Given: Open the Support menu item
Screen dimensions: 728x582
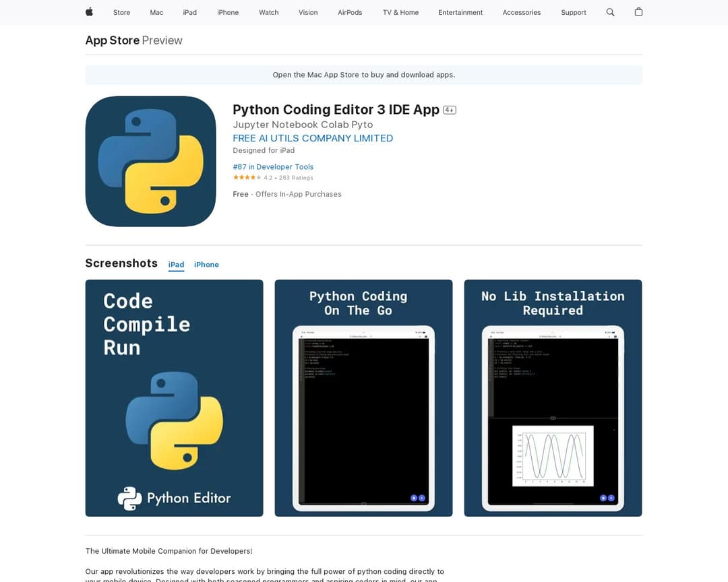Looking at the screenshot, I should [574, 13].
